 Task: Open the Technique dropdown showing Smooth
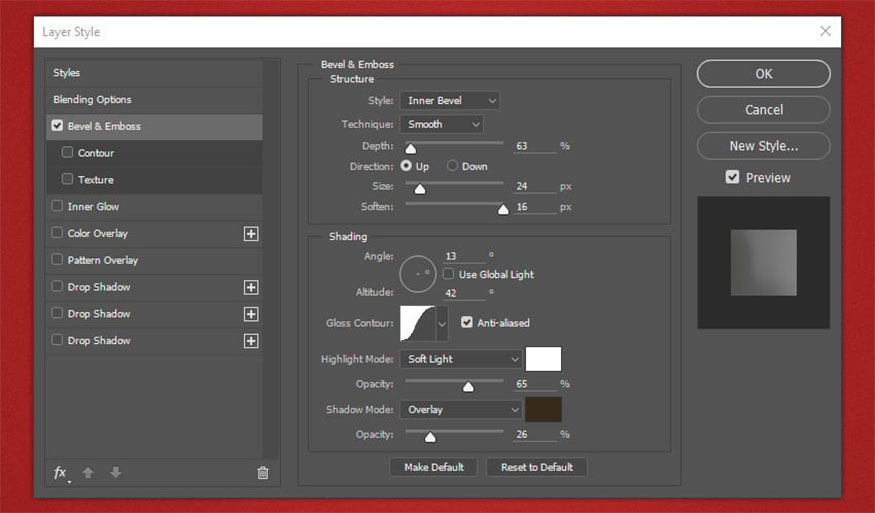441,125
